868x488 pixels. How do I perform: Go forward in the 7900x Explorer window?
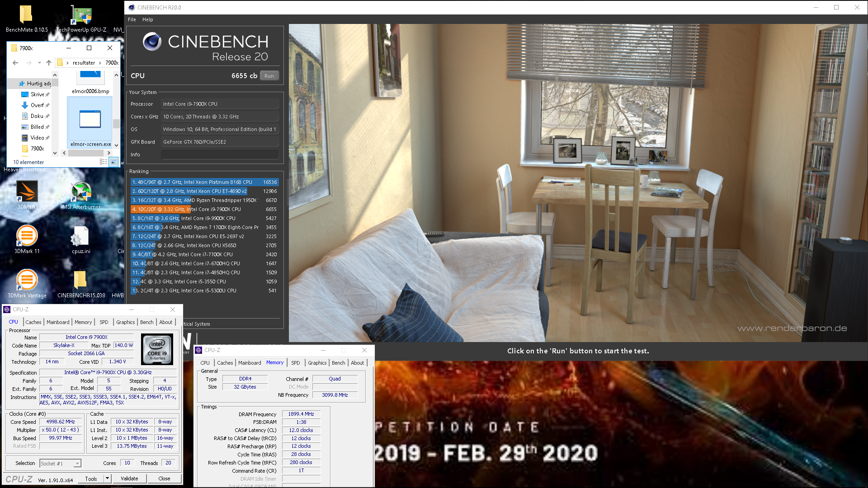pos(28,63)
